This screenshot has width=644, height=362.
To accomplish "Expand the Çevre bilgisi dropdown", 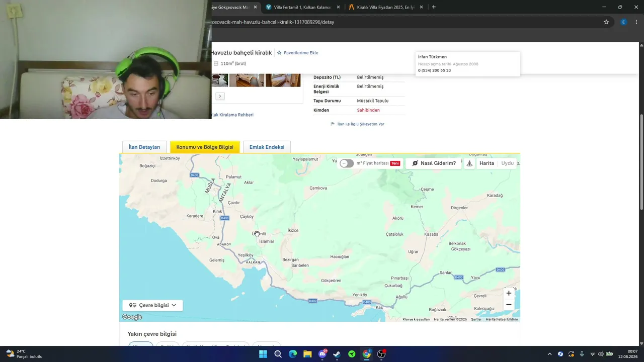I will 152,305.
